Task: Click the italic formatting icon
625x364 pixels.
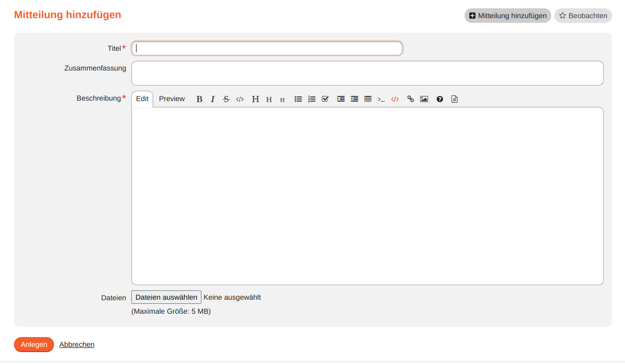Action: tap(213, 99)
